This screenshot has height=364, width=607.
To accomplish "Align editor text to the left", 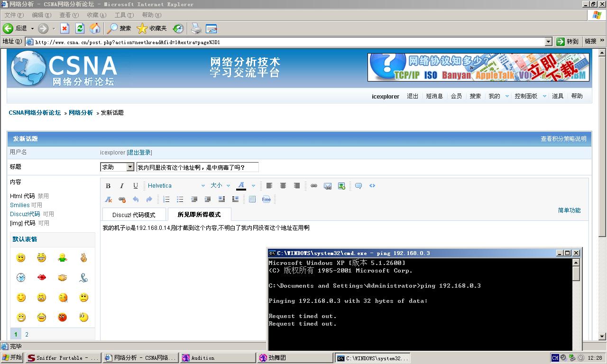I will (269, 186).
